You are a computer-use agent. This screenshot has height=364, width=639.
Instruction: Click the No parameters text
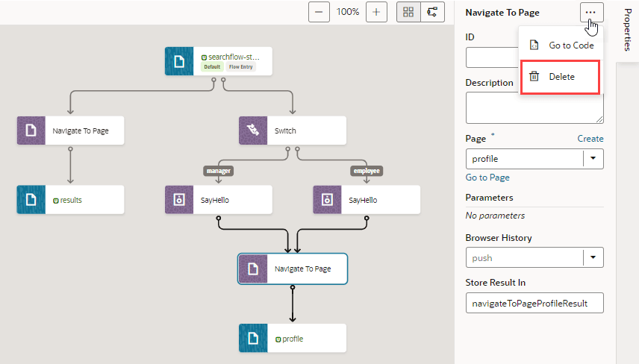[x=495, y=216]
